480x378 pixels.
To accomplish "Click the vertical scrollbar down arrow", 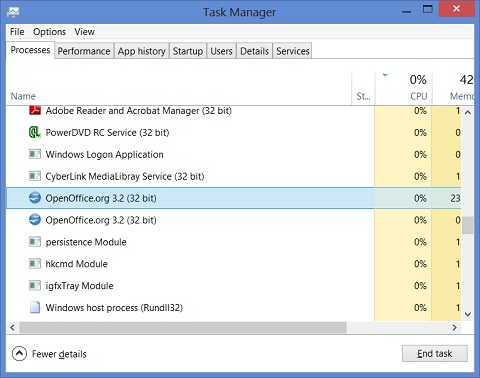I will 468,314.
